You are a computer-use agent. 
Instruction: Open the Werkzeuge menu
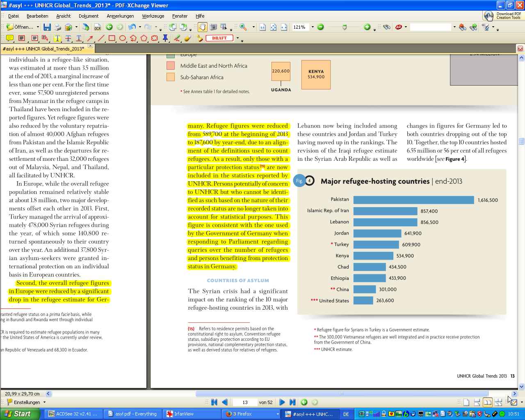click(153, 16)
